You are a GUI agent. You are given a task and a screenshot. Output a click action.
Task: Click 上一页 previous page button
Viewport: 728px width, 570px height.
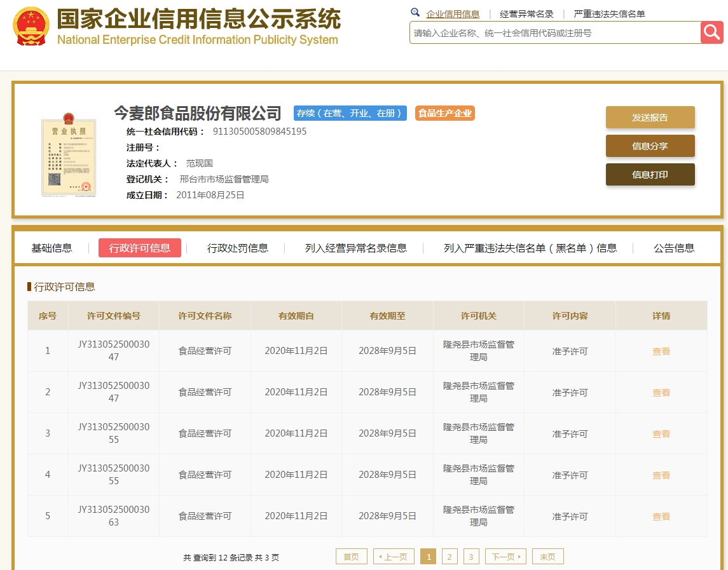coord(394,557)
